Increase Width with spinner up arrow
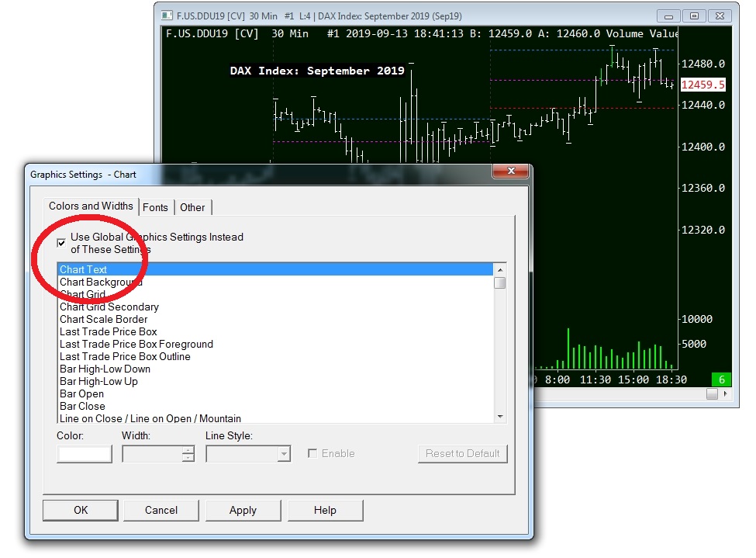The height and width of the screenshot is (558, 756). [x=188, y=450]
